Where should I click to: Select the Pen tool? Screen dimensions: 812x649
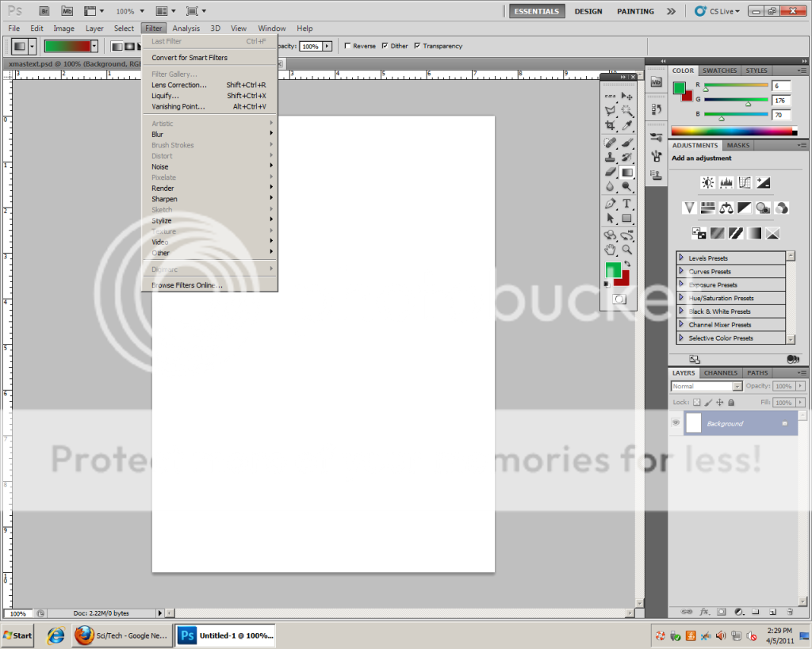tap(610, 203)
